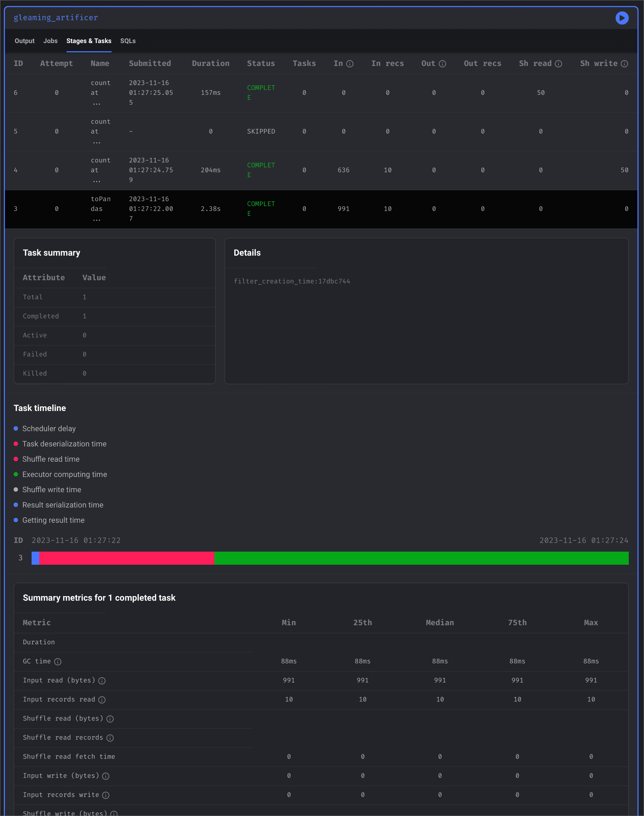Click the blue run play button
The image size is (644, 816).
pyautogui.click(x=622, y=18)
